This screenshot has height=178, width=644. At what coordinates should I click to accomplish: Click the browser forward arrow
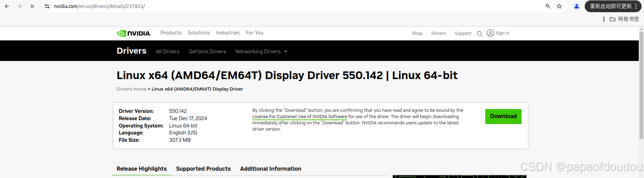[20, 6]
